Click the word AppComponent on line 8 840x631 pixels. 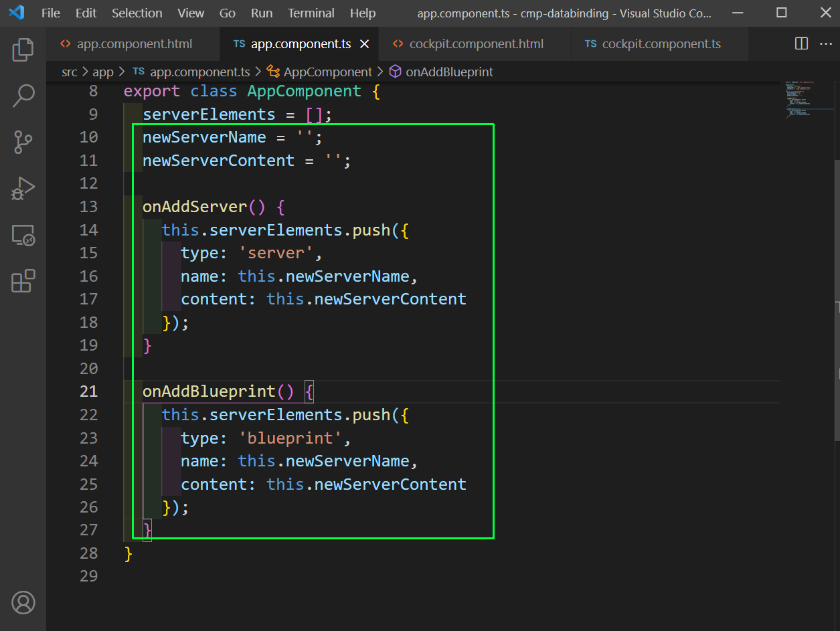(304, 91)
